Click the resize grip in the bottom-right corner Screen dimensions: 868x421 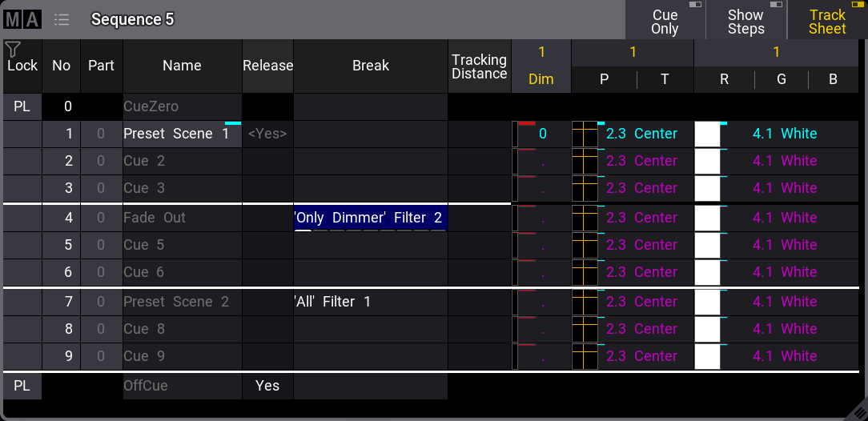tap(856, 409)
